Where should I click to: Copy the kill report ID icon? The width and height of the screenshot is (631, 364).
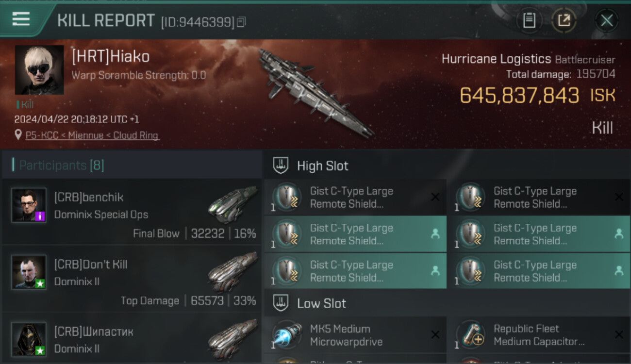241,22
